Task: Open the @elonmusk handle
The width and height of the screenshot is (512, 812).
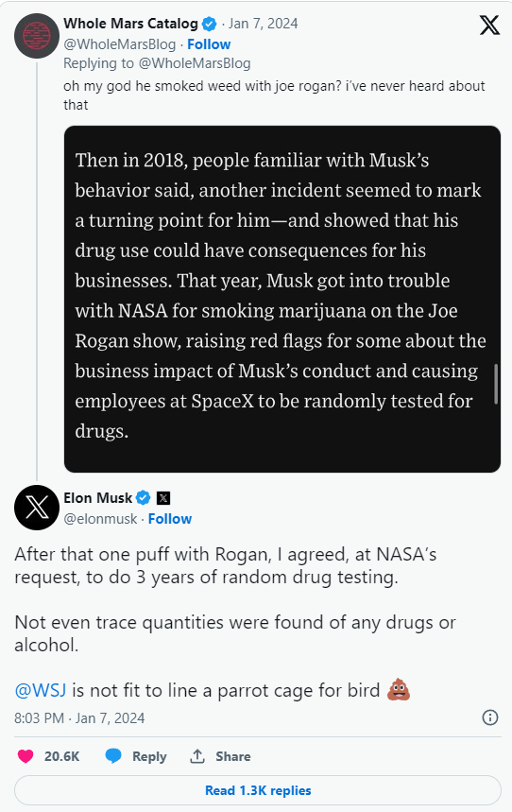Action: pyautogui.click(x=100, y=519)
